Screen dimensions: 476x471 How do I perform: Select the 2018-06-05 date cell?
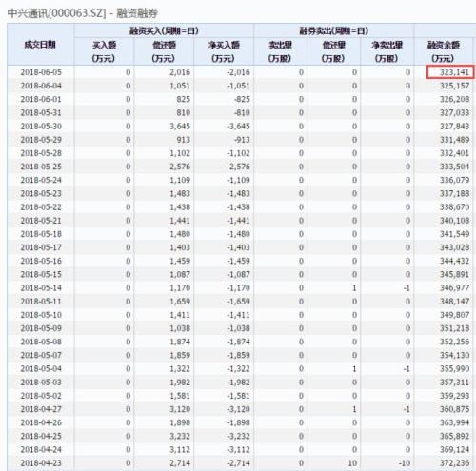(x=41, y=72)
